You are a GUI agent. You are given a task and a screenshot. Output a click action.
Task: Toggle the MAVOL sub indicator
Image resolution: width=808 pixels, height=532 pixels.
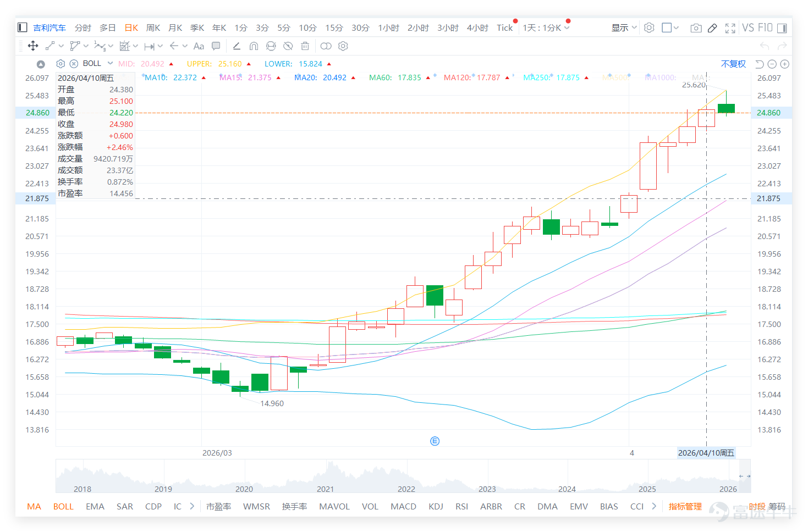[x=334, y=506]
